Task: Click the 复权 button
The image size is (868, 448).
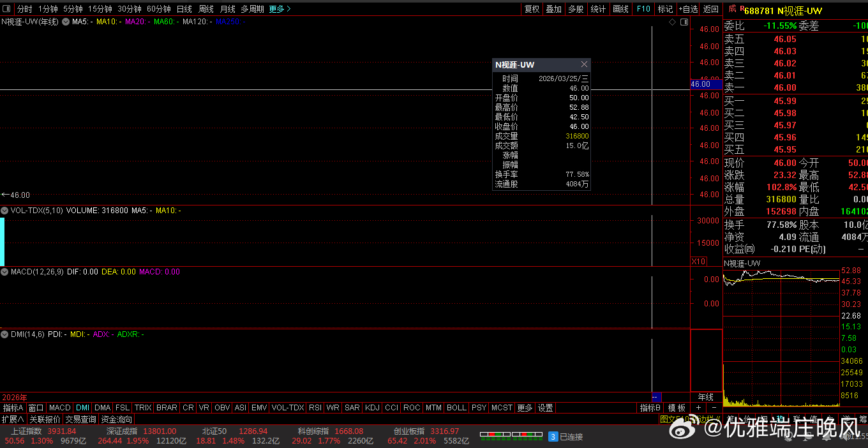Action: point(532,9)
